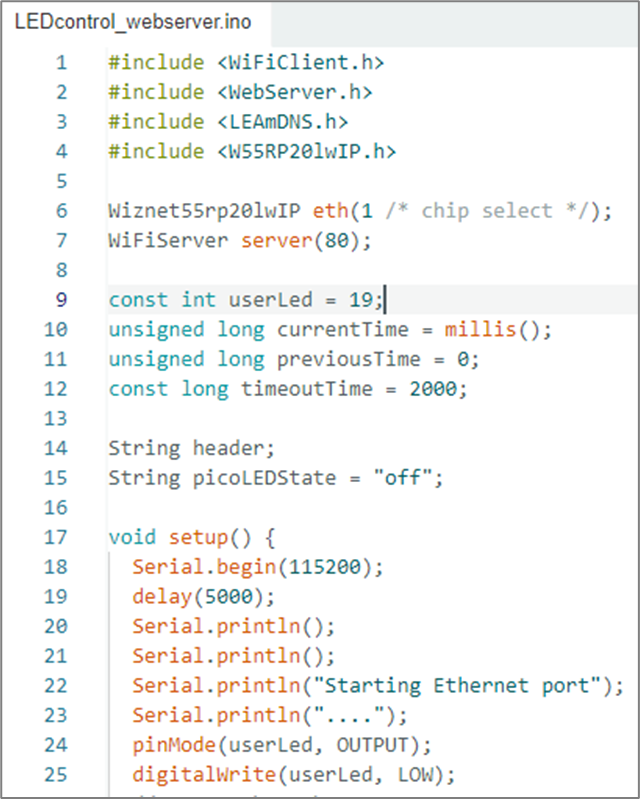
Task: Click Serial.begin(115200) statement
Action: pos(258,566)
